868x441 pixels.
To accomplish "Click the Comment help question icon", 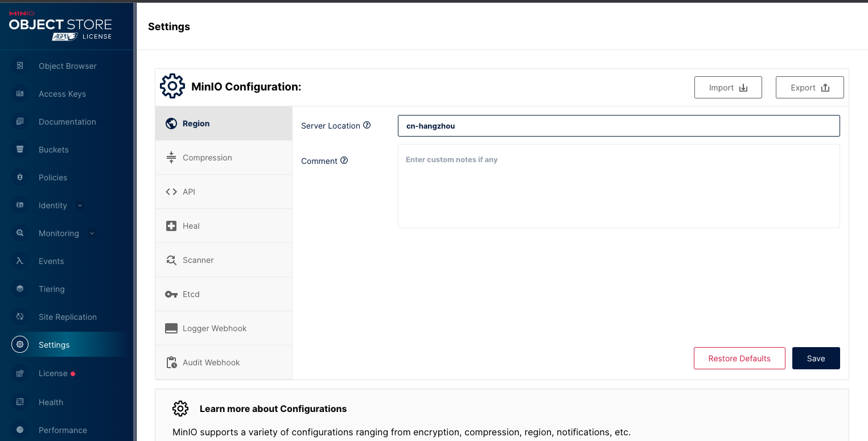I will pyautogui.click(x=344, y=160).
